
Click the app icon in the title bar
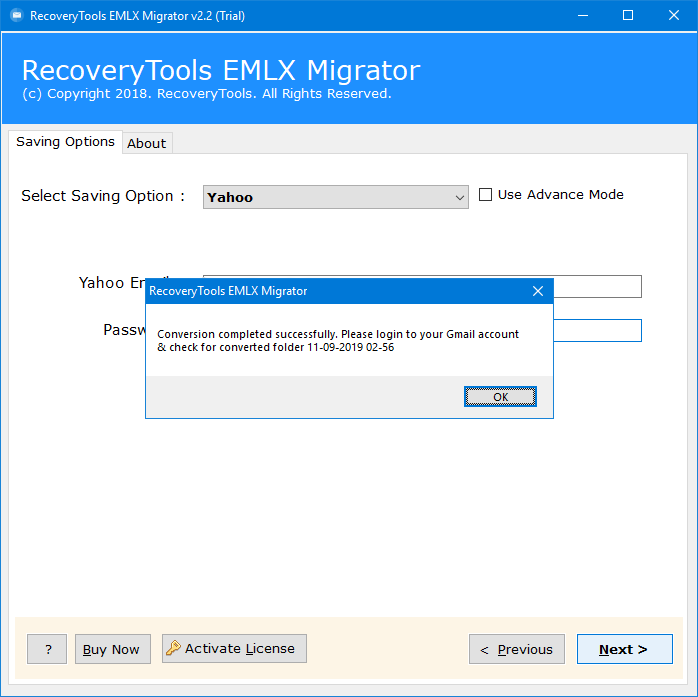[17, 16]
